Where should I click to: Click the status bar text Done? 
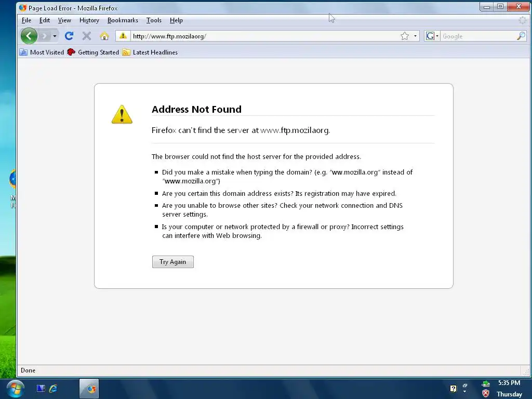tap(28, 370)
